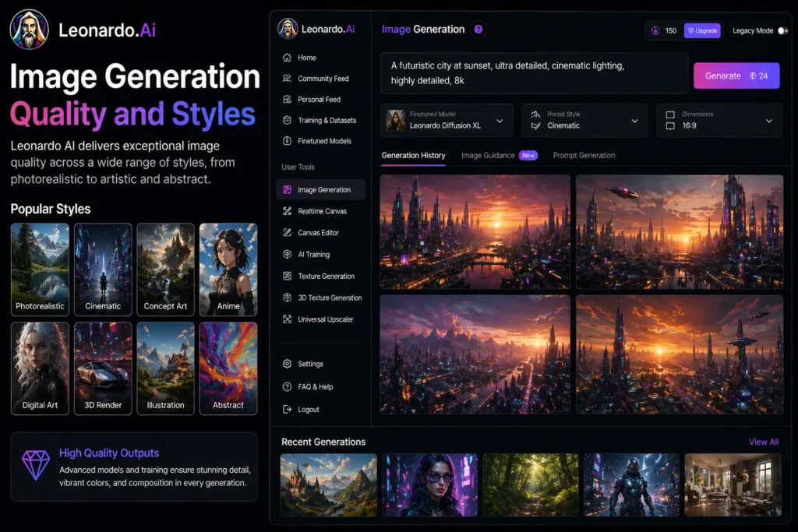This screenshot has height=532, width=798.
Task: Open recent generation of armored robot
Action: pyautogui.click(x=631, y=485)
